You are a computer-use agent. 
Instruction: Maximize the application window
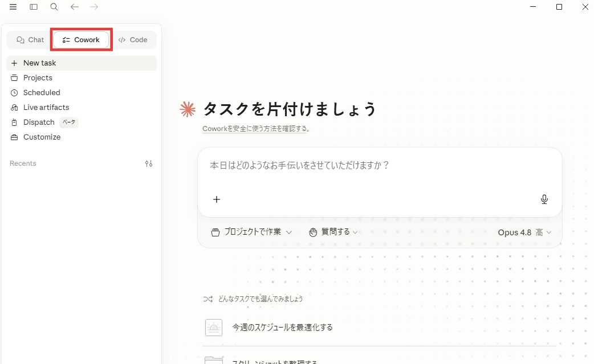[559, 7]
